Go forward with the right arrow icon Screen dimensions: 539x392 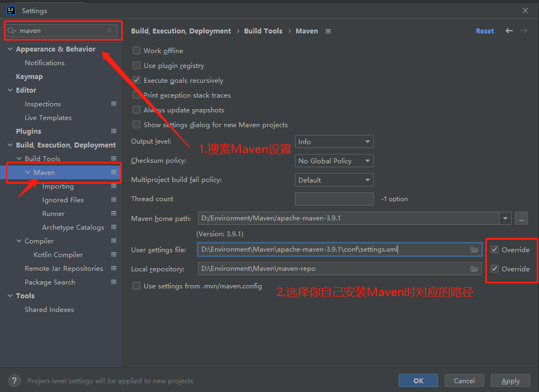524,31
